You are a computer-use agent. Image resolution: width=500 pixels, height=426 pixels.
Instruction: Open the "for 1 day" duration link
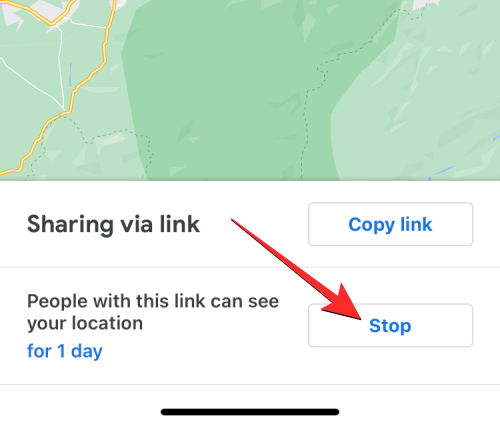coord(65,351)
